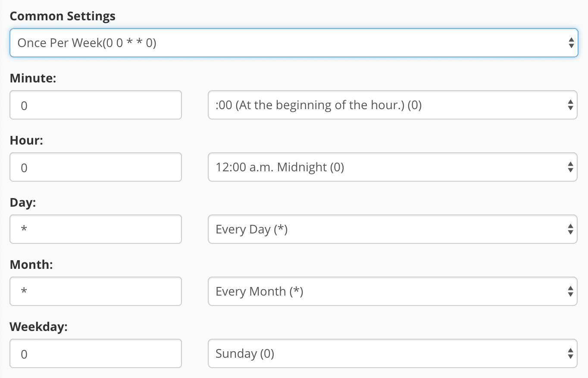The image size is (588, 378).
Task: Click the Weekday input showing 0
Action: 95,353
